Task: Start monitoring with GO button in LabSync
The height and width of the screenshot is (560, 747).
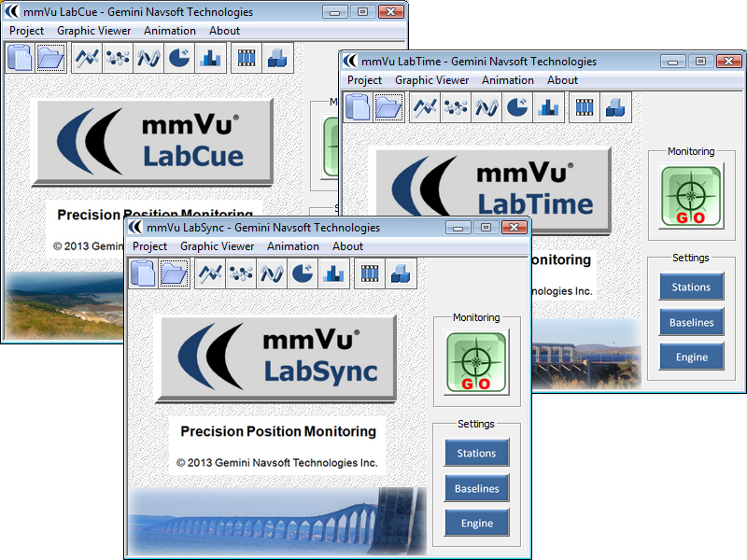Action: pos(476,362)
